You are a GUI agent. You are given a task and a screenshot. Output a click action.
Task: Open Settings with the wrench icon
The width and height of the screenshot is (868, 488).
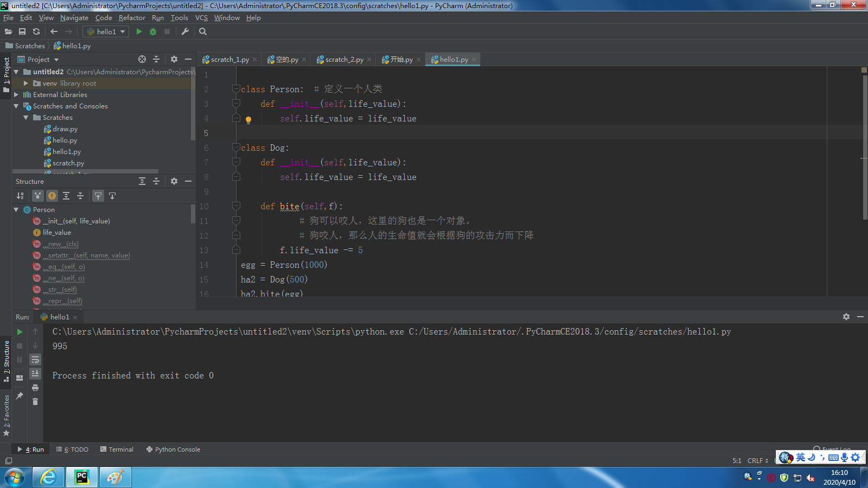point(185,31)
